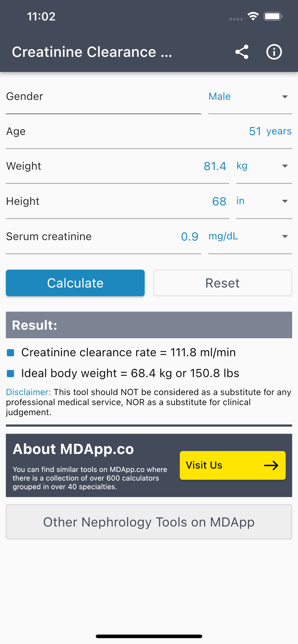Tap the blue square bullet before creatinine clearance result
Viewport: 298px width, 644px height.
pyautogui.click(x=10, y=352)
